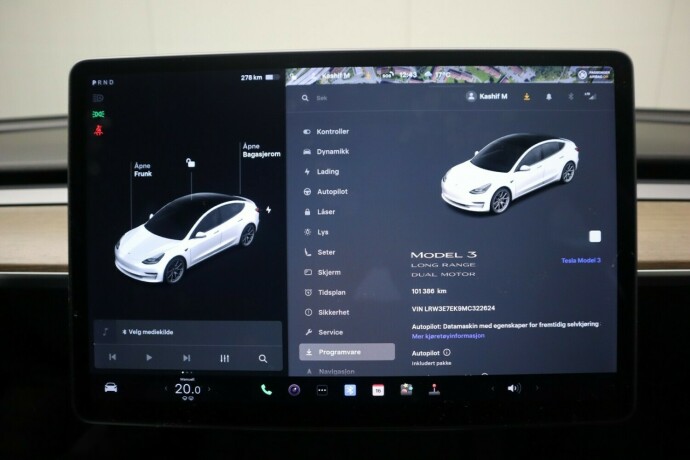Open charge port via lightning bolt icon

[x=268, y=210]
